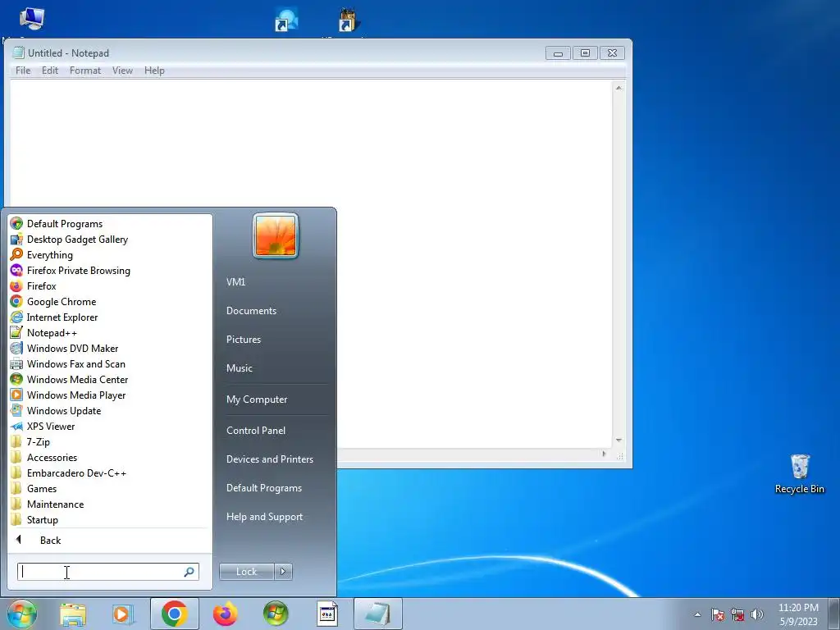Viewport: 840px width, 630px height.
Task: Open Firefox from the taskbar
Action: pos(225,614)
